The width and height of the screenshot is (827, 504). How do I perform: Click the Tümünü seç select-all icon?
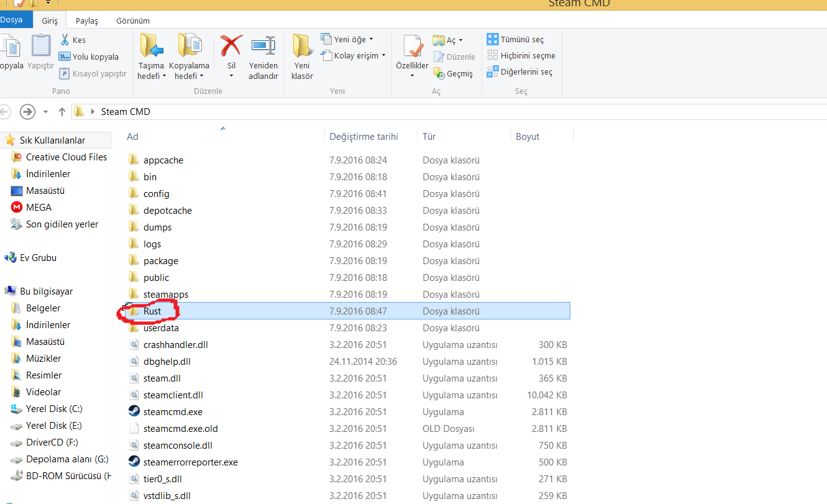click(493, 39)
